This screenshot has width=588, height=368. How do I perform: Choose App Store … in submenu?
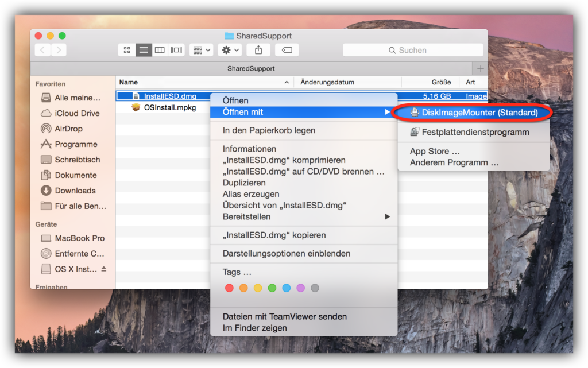click(474, 151)
